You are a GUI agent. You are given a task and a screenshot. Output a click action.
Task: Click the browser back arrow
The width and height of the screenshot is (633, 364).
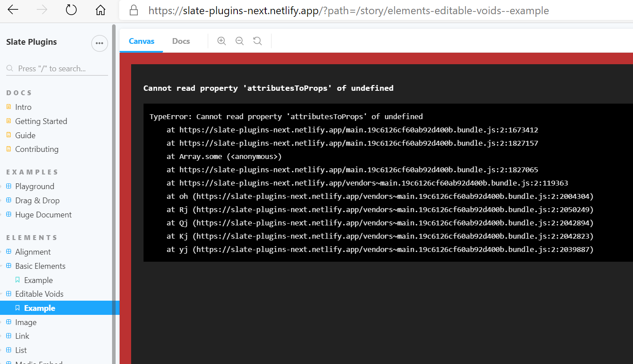[x=13, y=9]
